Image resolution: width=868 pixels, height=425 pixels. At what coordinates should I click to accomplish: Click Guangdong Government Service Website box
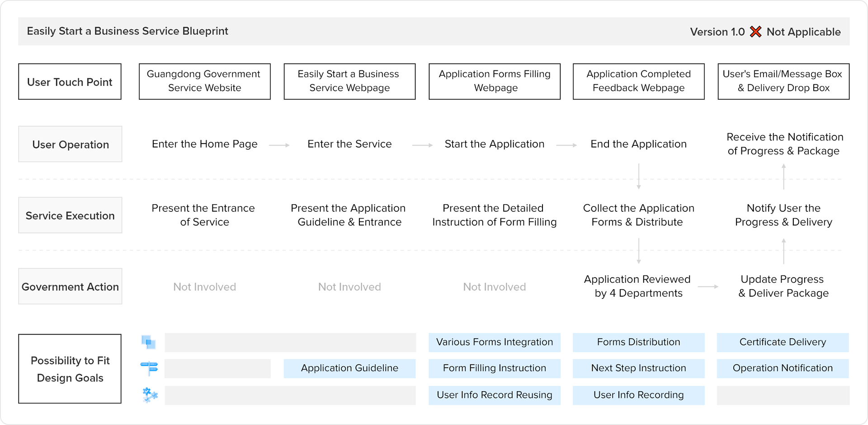click(205, 81)
